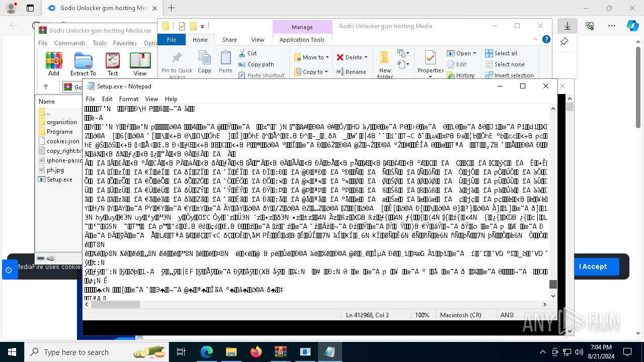Click I Accept cookie button
This screenshot has width=644, height=362.
(x=593, y=266)
